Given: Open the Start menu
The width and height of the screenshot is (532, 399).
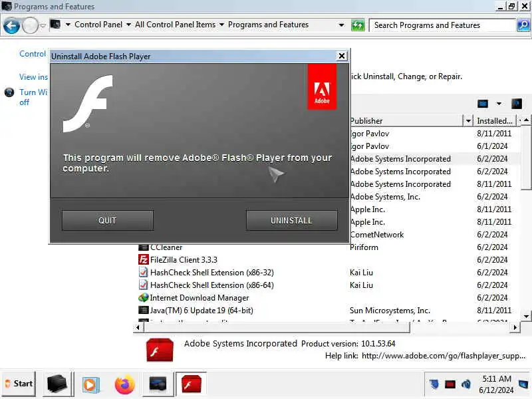Looking at the screenshot, I should coord(19,384).
